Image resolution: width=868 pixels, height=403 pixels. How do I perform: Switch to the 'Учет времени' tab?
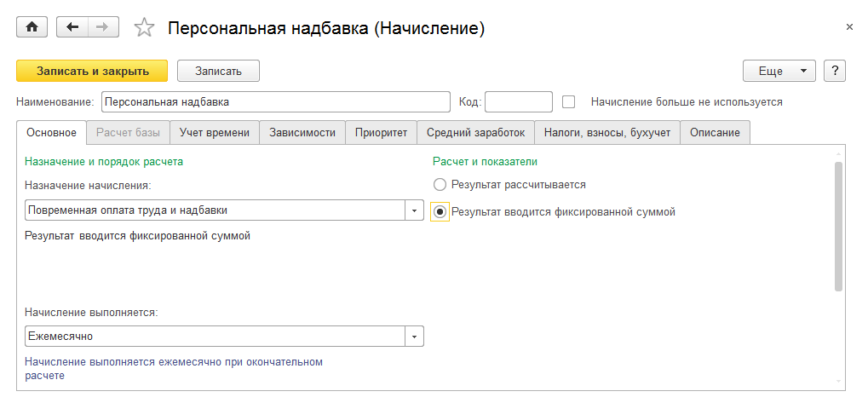pos(215,132)
